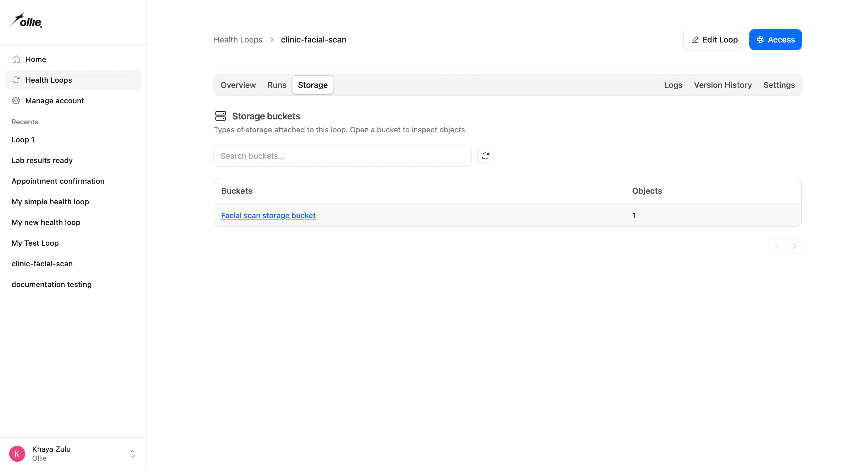The image size is (868, 469).
Task: Click the globe icon on Access button
Action: point(760,40)
